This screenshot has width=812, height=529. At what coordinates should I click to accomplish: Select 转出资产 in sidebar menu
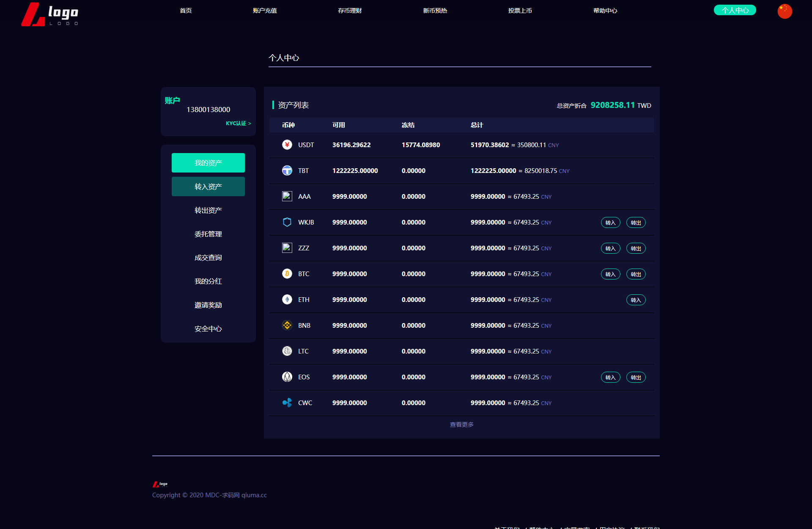click(208, 210)
